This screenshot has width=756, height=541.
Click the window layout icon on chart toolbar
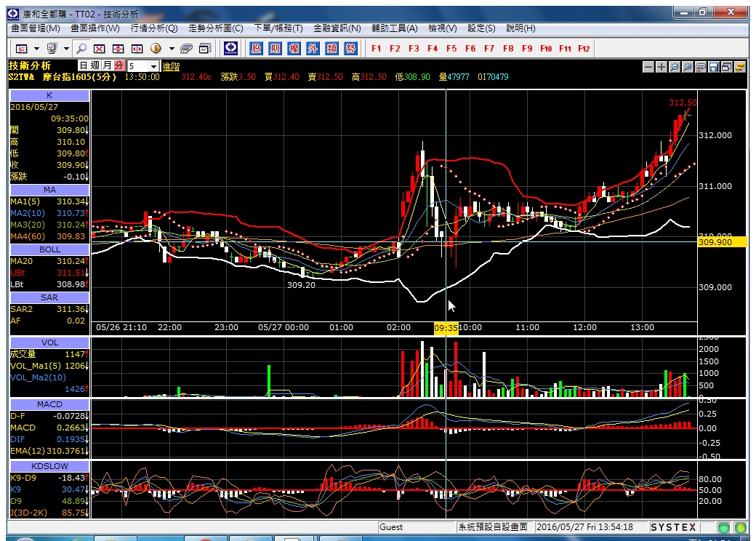pos(727,67)
